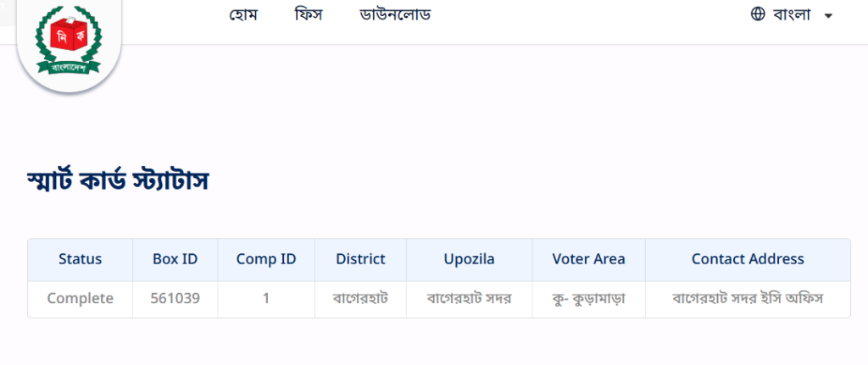868x365 pixels.
Task: Click the Box ID column header
Action: click(175, 259)
